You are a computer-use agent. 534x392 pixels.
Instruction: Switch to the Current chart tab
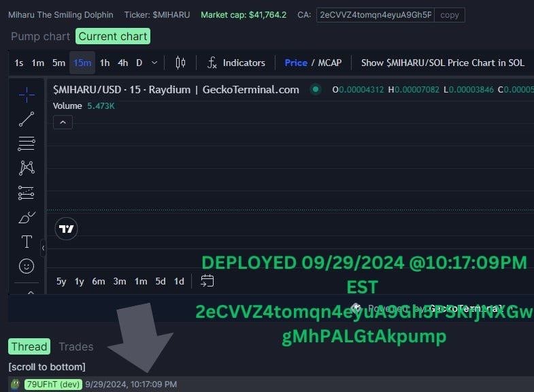pos(113,36)
